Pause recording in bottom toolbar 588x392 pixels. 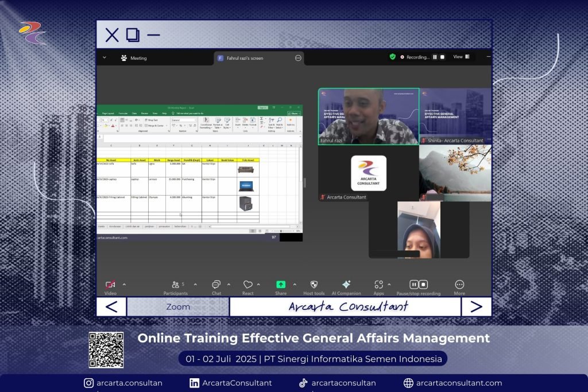pyautogui.click(x=414, y=285)
